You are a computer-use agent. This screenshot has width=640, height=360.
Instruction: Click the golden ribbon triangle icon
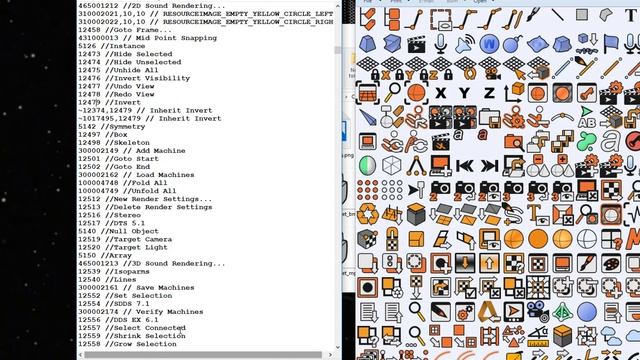[x=489, y=312]
